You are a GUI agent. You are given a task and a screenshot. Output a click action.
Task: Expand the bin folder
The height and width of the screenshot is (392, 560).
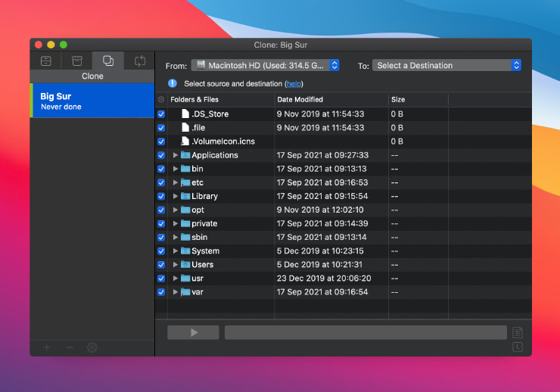176,169
